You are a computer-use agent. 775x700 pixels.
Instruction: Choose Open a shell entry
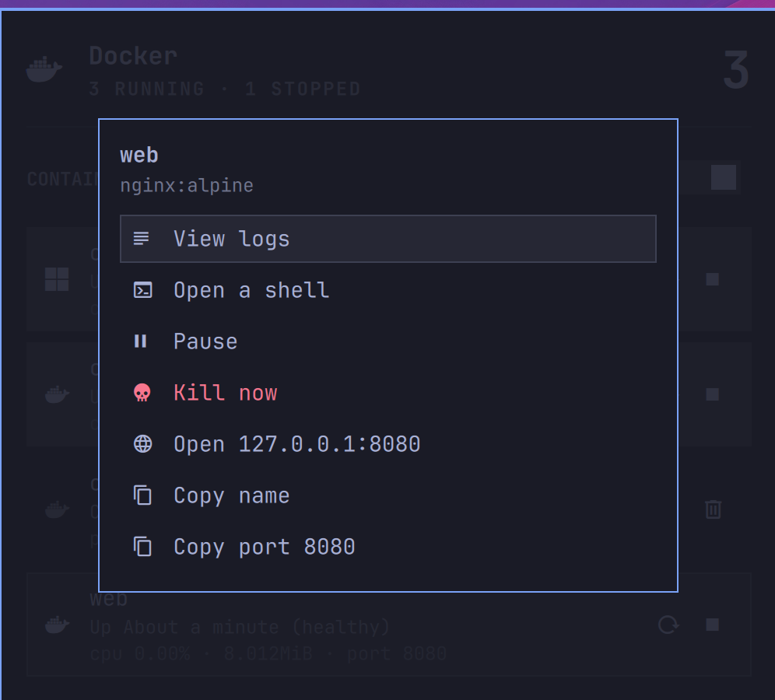tap(388, 290)
